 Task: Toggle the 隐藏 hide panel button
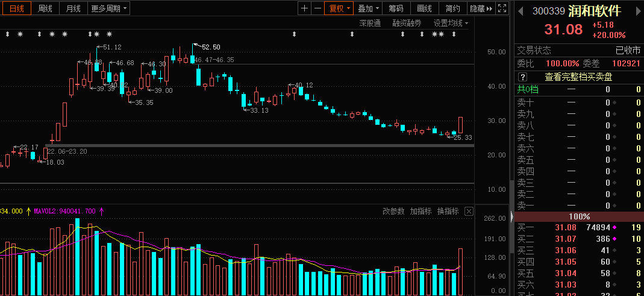pyautogui.click(x=481, y=8)
